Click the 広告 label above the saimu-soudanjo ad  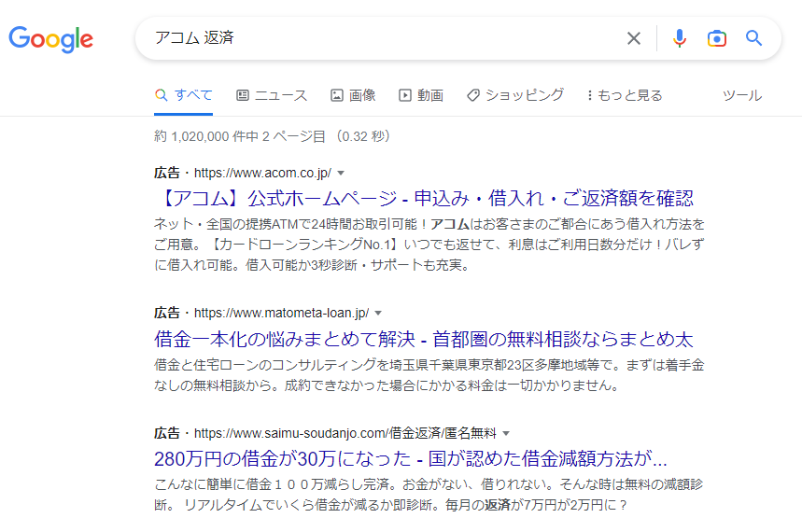(167, 433)
